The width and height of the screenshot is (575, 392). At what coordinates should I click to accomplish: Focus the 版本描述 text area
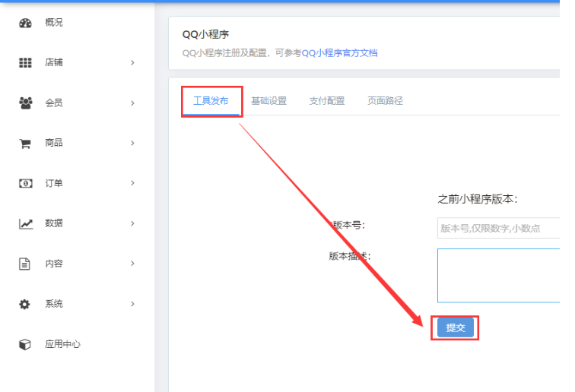(498, 276)
